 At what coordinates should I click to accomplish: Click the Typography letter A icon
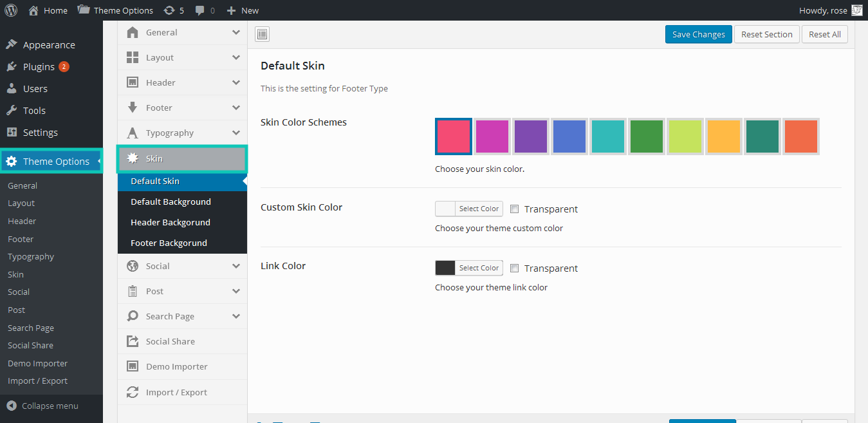coord(133,133)
